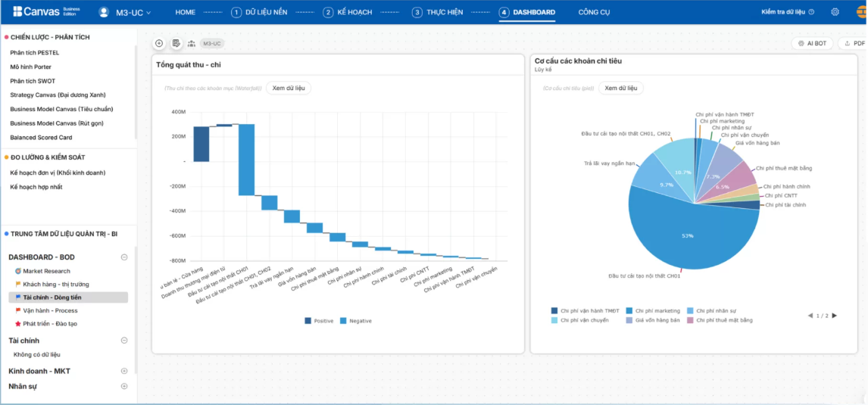Screen dimensions: 868x405
Task: Click step 3 circle of Thực hiện
Action: point(417,12)
